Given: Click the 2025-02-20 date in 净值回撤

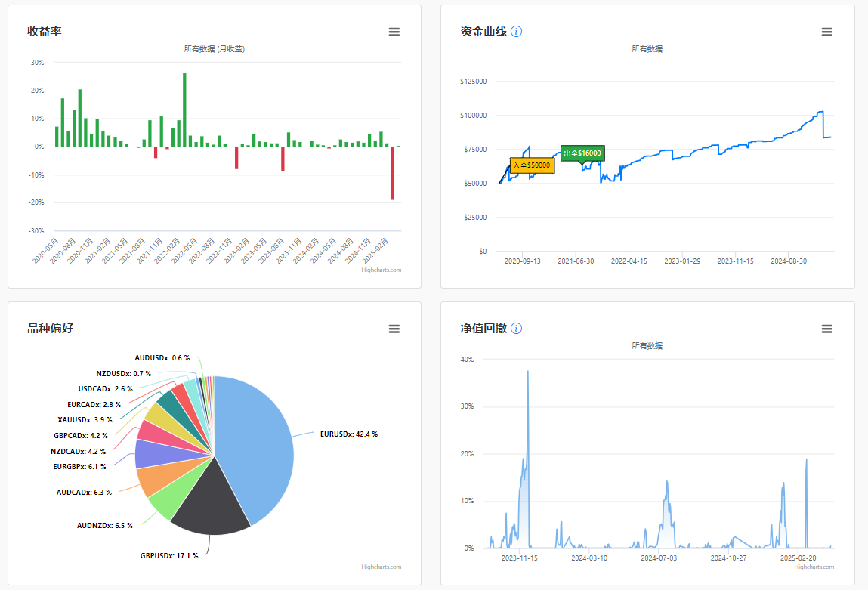Looking at the screenshot, I should point(798,558).
